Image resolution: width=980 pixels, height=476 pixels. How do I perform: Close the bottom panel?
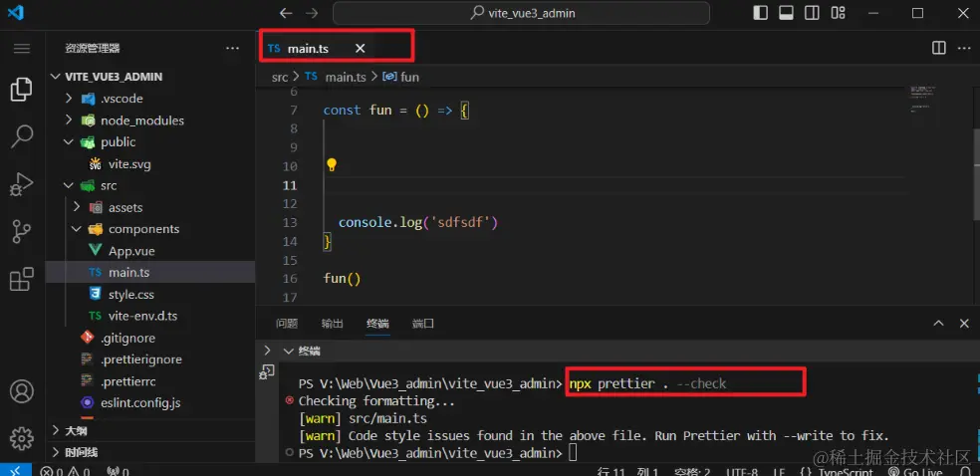pos(964,323)
